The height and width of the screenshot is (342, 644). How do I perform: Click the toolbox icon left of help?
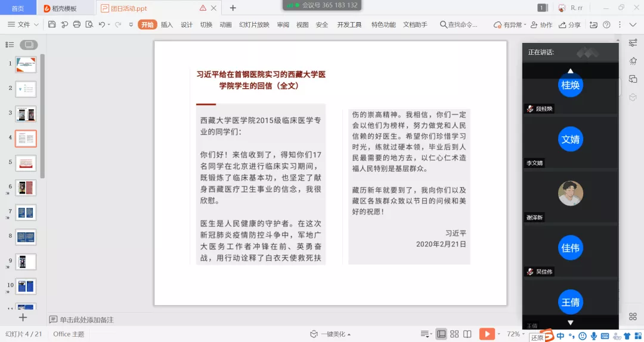[593, 24]
